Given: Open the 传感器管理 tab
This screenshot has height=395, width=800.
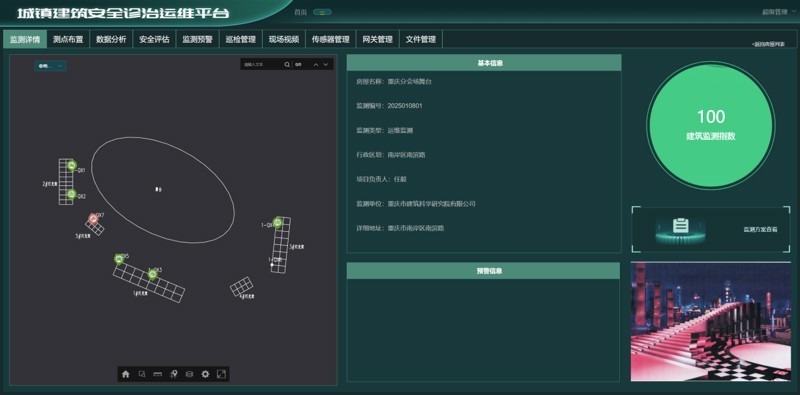Looking at the screenshot, I should click(331, 39).
